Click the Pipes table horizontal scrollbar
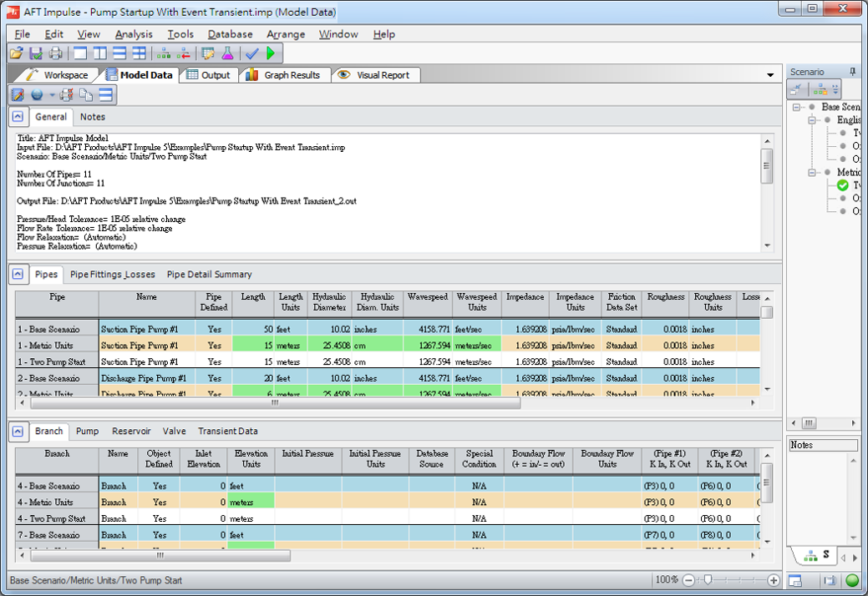 pos(276,403)
